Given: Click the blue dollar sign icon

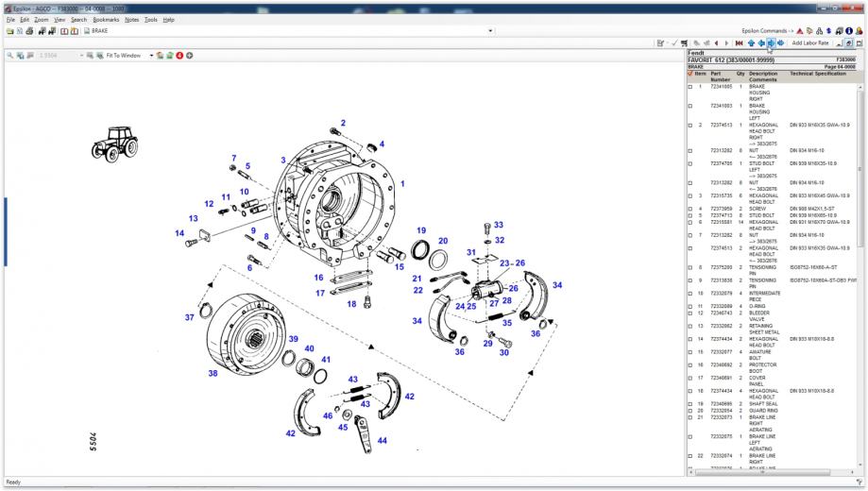Looking at the screenshot, I should 828,31.
